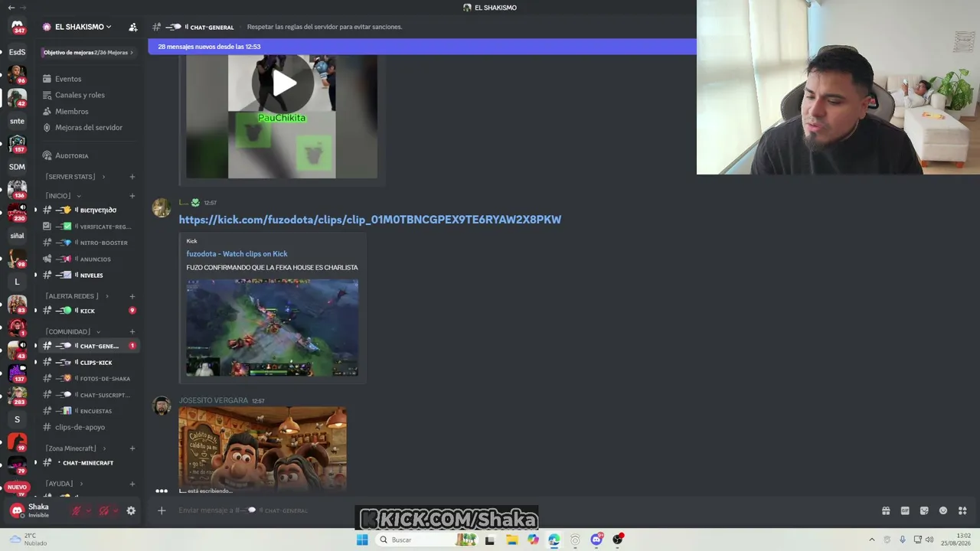Create channel in ALERTA REDES category
980x551 pixels.
click(x=132, y=296)
